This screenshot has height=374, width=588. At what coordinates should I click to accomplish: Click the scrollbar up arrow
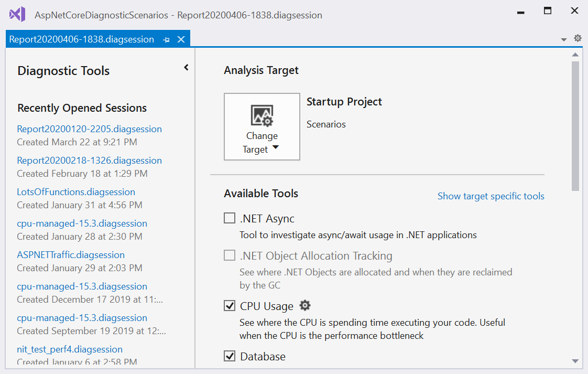[575, 55]
